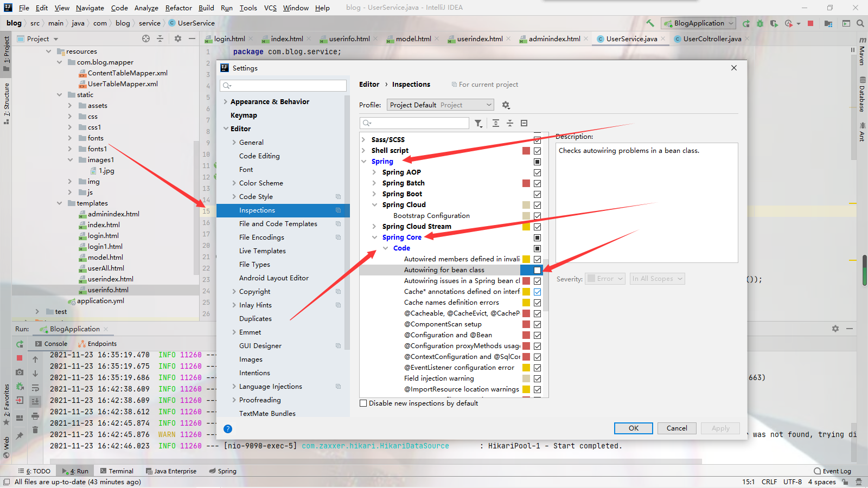Open inspection profile gear menu

(506, 105)
